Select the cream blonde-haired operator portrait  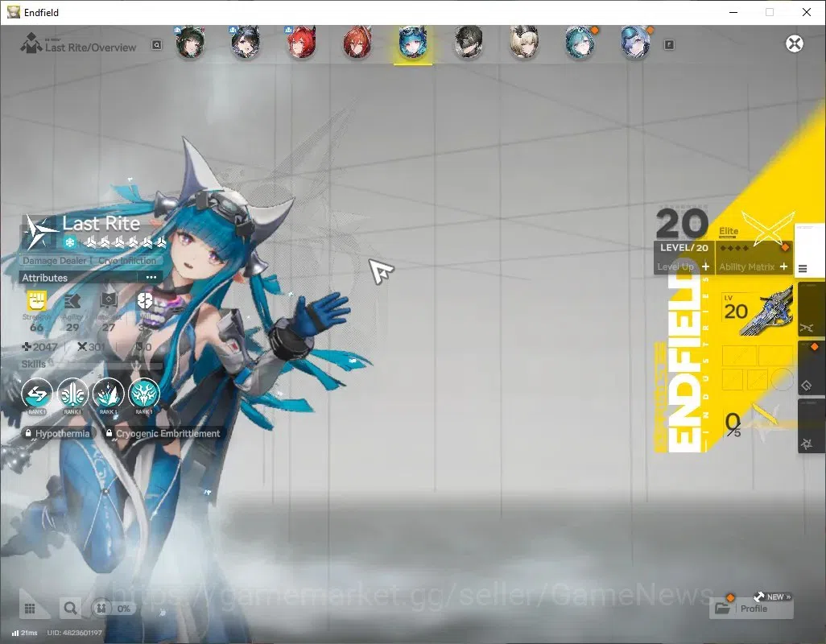coord(524,43)
